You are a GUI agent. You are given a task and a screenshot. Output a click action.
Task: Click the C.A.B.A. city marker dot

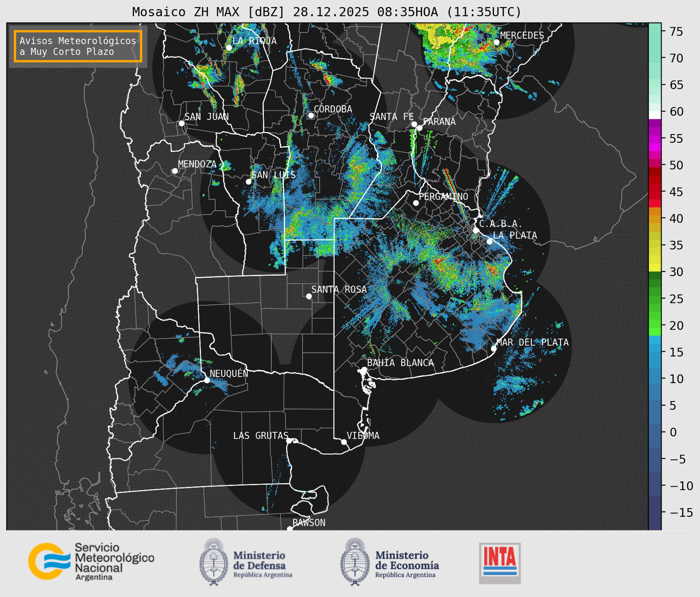coord(476,230)
